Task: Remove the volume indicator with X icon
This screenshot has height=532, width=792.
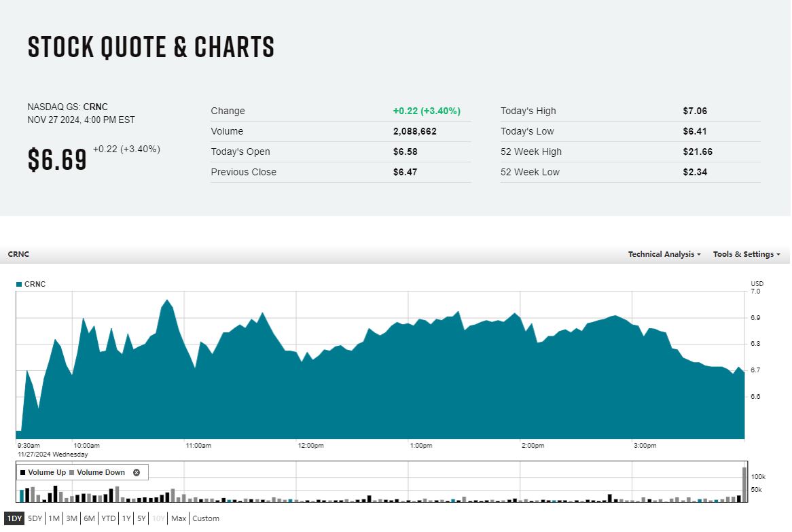Action: (137, 472)
